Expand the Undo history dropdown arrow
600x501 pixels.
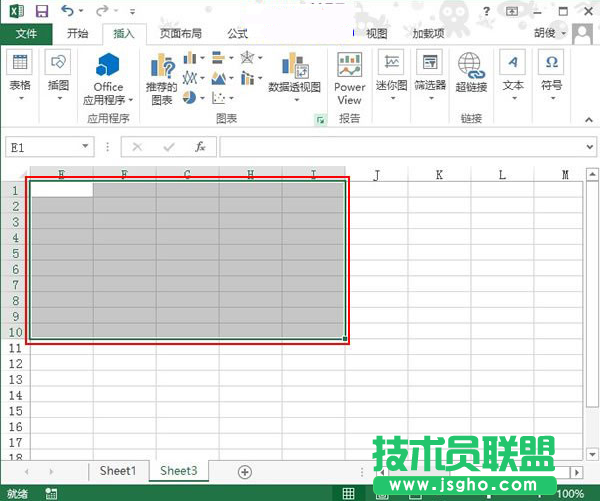81,11
